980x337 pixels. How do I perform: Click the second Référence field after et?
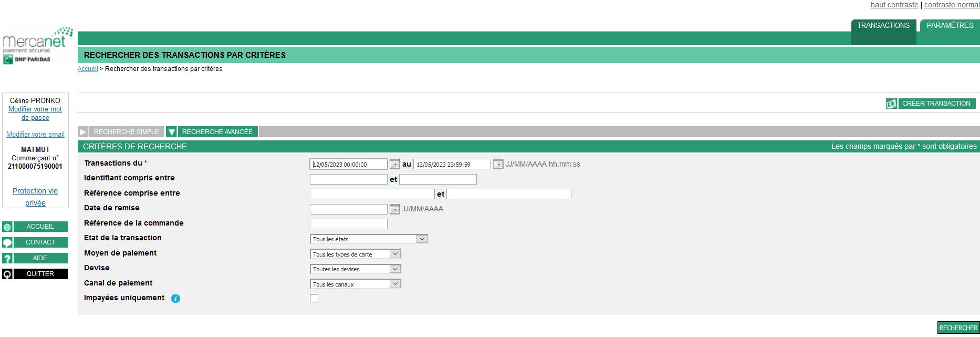click(x=509, y=194)
